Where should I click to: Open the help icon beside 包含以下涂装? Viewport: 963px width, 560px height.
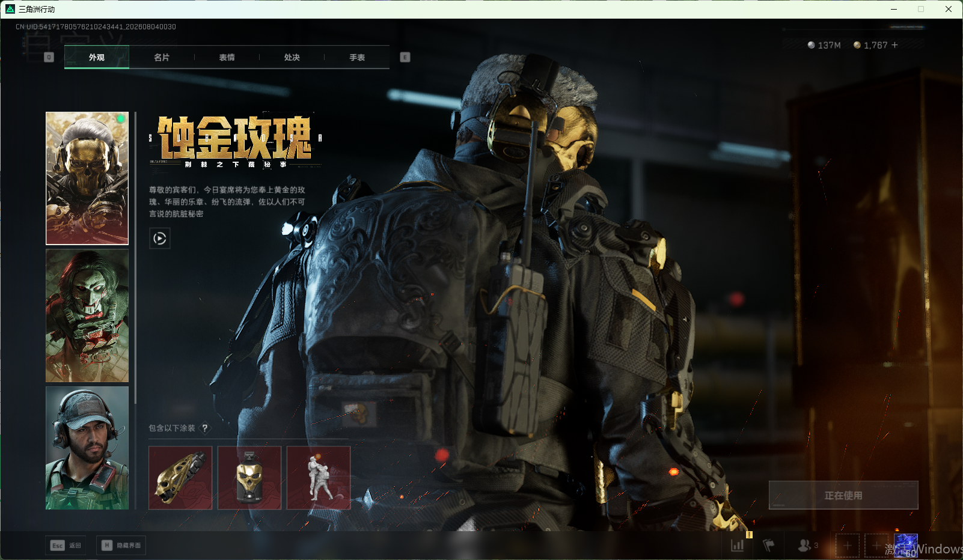pyautogui.click(x=205, y=428)
